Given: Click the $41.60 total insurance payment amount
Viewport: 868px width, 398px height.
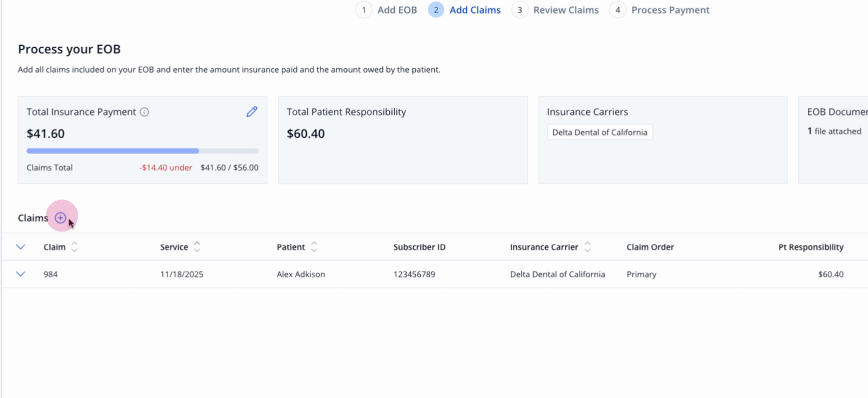Looking at the screenshot, I should [46, 133].
